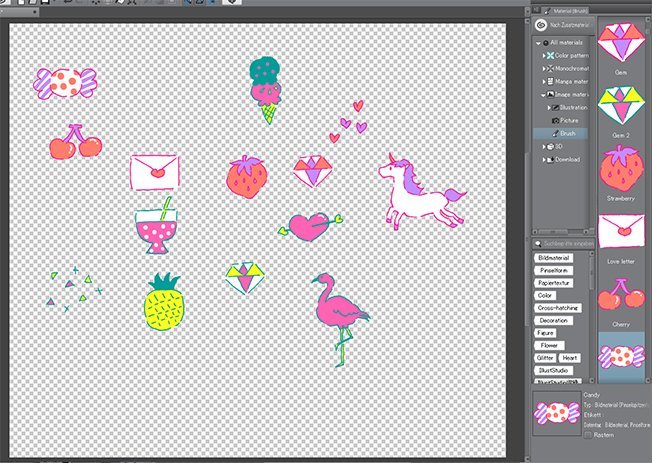Collapse the Image material folder
Screen dimensions: 652x463
click(544, 95)
